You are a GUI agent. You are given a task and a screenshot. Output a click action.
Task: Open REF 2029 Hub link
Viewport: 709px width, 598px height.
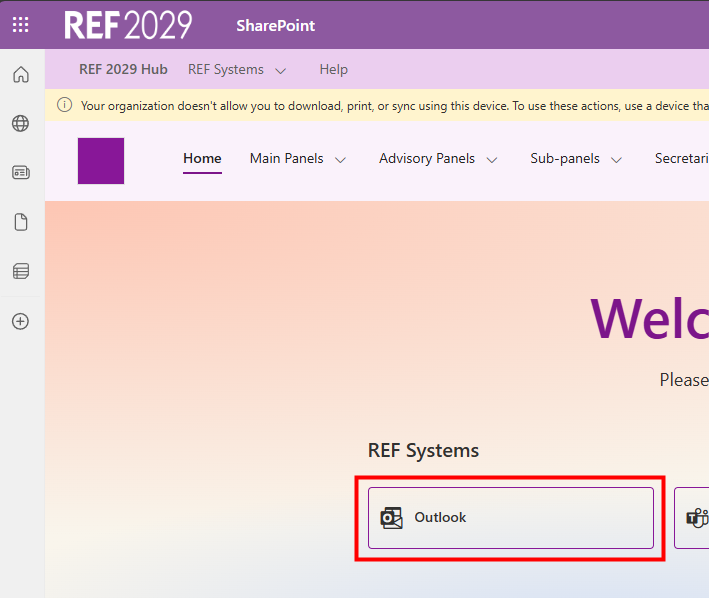(123, 69)
